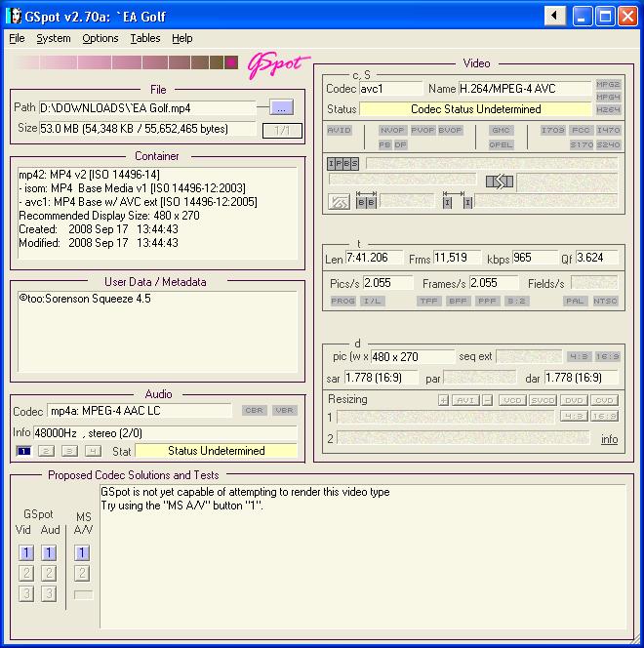The height and width of the screenshot is (648, 644).
Task: Click the minus button in Resizing row
Action: point(488,400)
